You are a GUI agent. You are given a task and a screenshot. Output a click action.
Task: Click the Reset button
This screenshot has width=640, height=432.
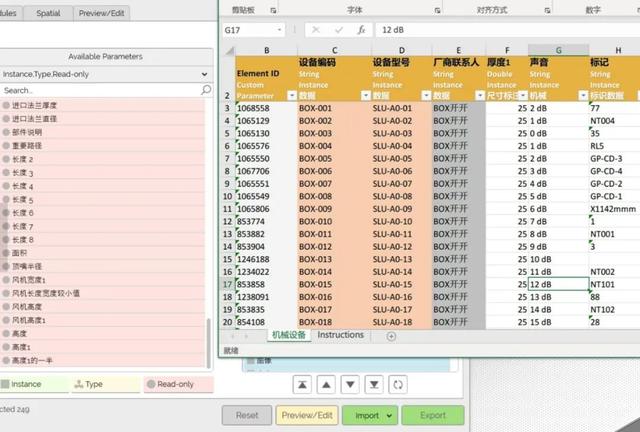click(246, 415)
